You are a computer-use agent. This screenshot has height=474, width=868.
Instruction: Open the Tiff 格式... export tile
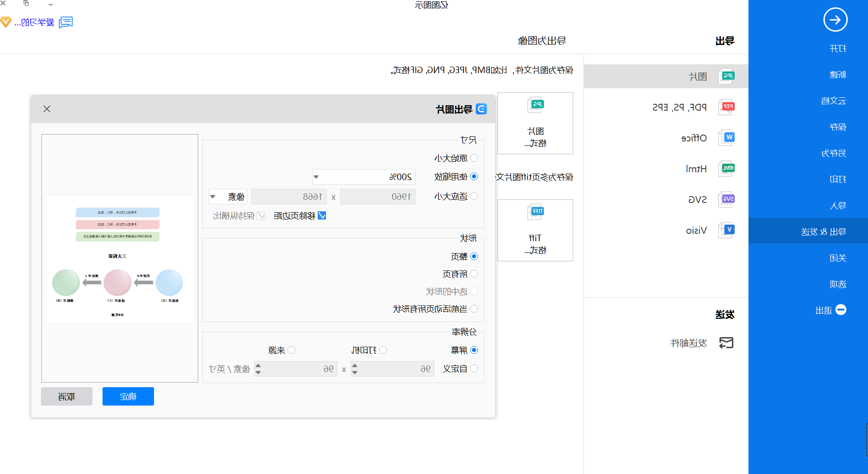[x=535, y=230]
